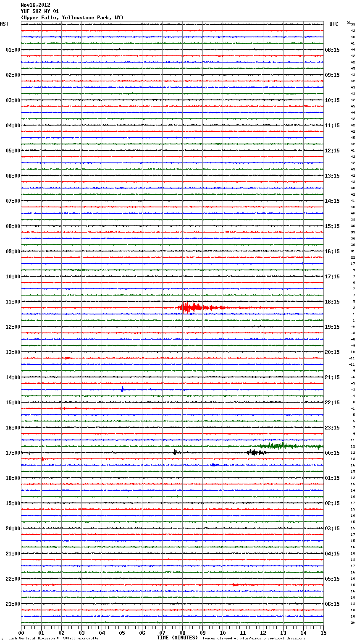Click the Upper Falls, Yellowstone Park location title
The width and height of the screenshot is (357, 644).
point(72,18)
